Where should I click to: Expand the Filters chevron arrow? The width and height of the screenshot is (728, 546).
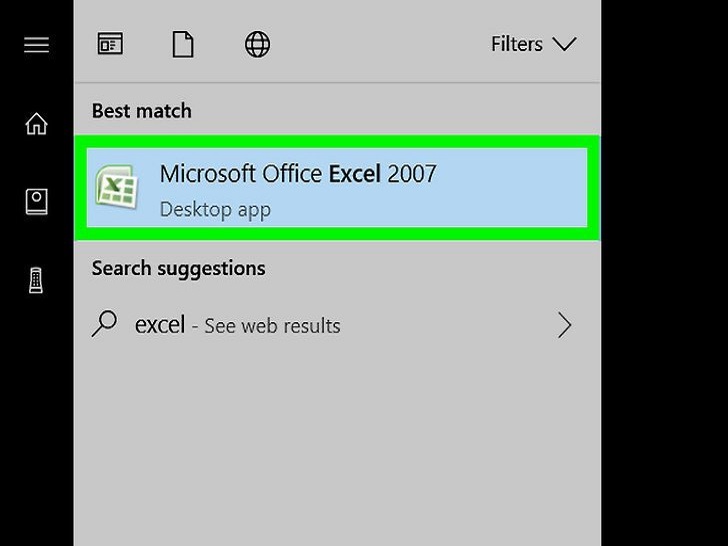point(564,45)
